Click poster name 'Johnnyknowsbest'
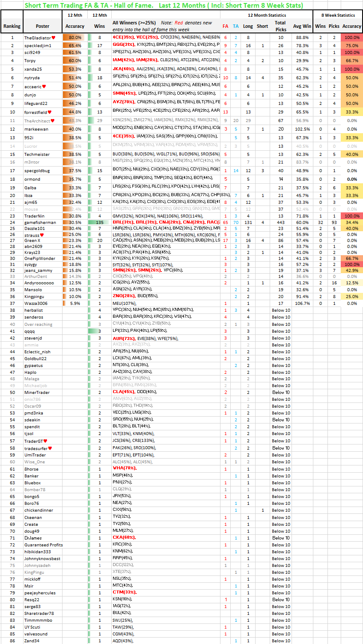 click(x=42, y=559)
